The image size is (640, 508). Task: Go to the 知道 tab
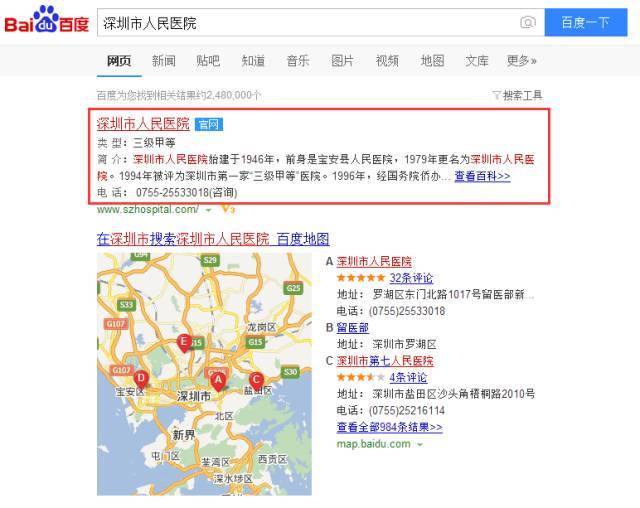[x=253, y=61]
